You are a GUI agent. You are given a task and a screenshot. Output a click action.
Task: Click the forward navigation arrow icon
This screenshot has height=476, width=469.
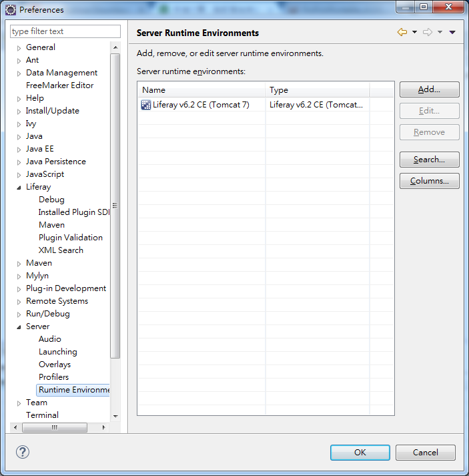pyautogui.click(x=428, y=32)
